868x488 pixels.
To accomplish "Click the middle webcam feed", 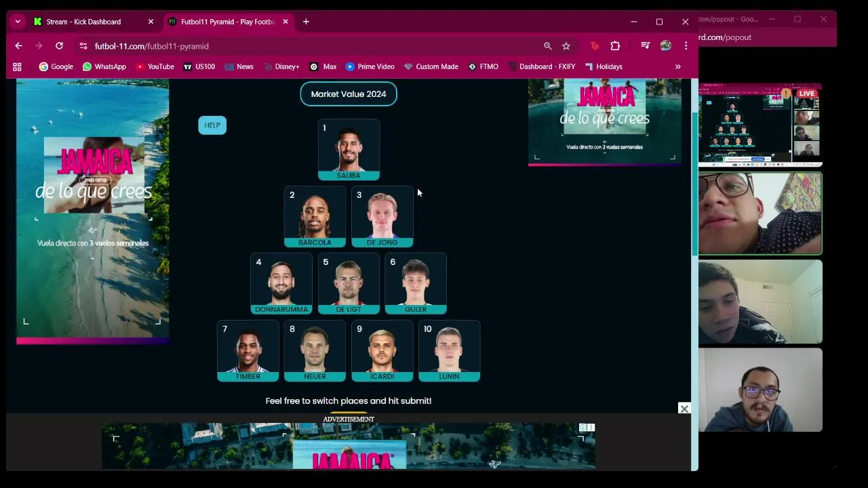I will click(x=760, y=302).
